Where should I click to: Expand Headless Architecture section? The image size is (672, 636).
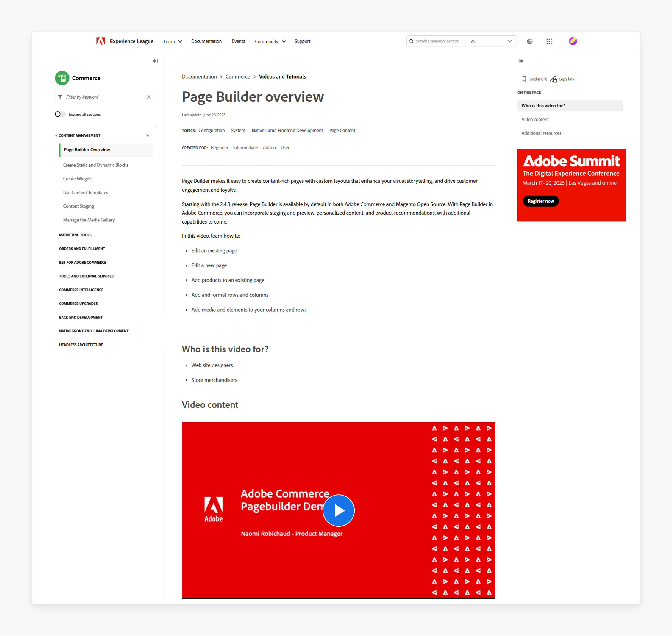(x=81, y=345)
